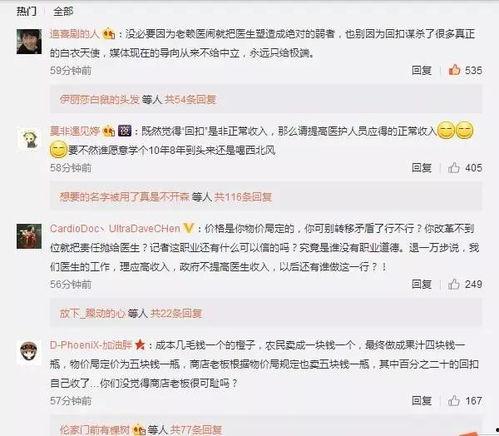Like the comment with 535 likes
This screenshot has height=436, width=499.
click(x=455, y=70)
